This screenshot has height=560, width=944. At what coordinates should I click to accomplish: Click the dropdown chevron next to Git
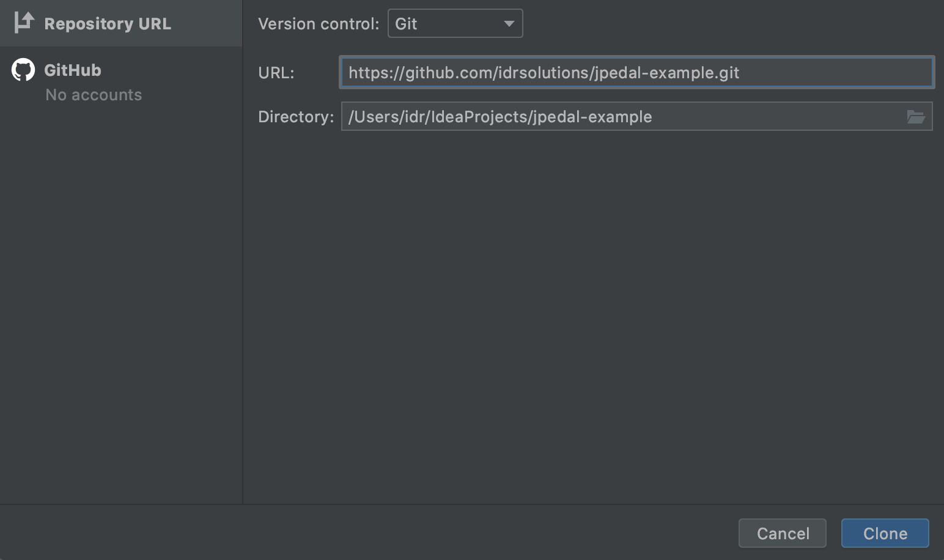(x=509, y=23)
